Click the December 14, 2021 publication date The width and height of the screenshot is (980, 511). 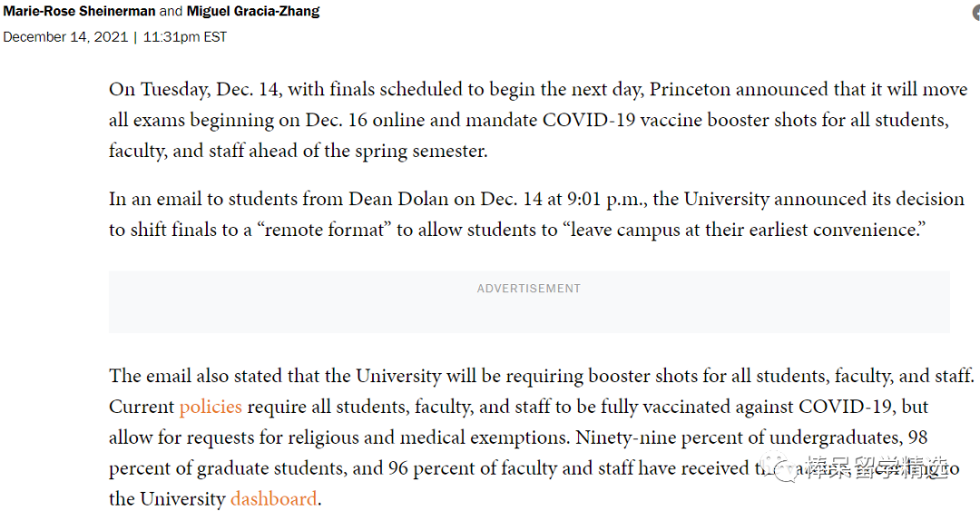pos(65,37)
